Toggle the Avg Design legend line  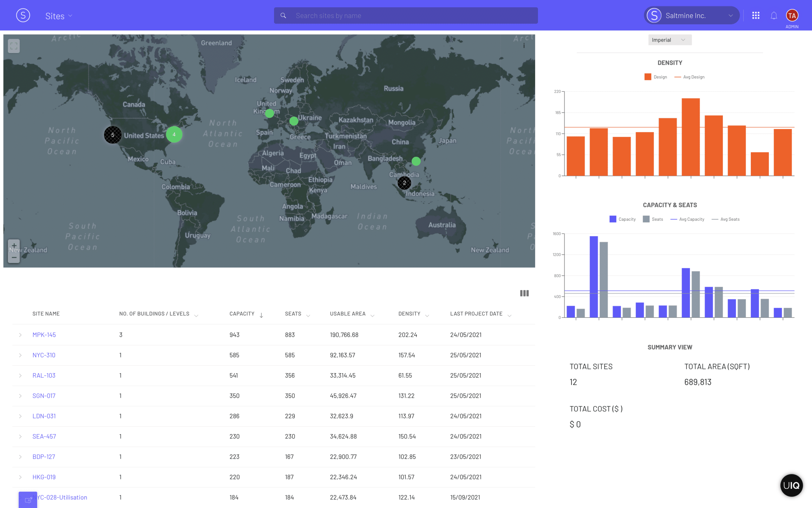[678, 77]
